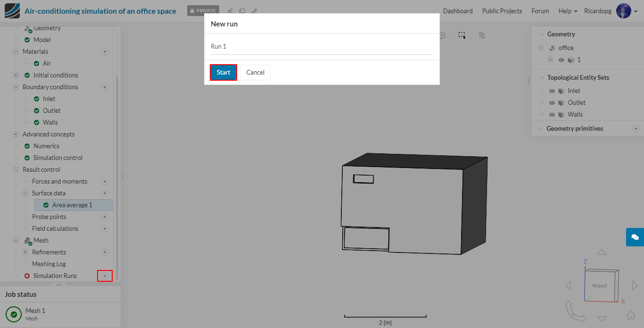Add Forces and moments result control
This screenshot has height=328, width=644.
click(x=105, y=181)
